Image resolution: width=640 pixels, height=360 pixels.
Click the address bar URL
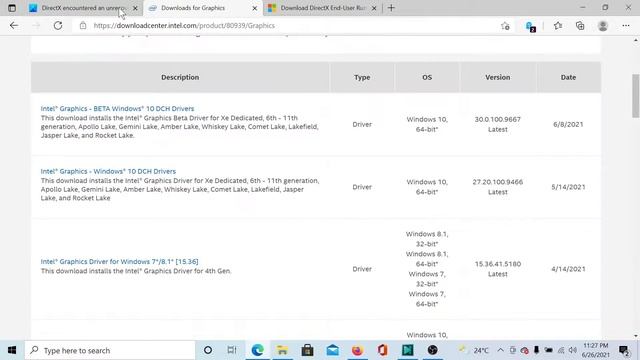coord(184,25)
